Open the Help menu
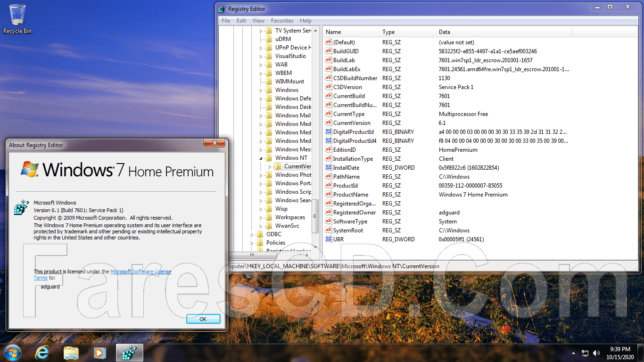Viewport: 644px width, 362px height. pyautogui.click(x=305, y=21)
